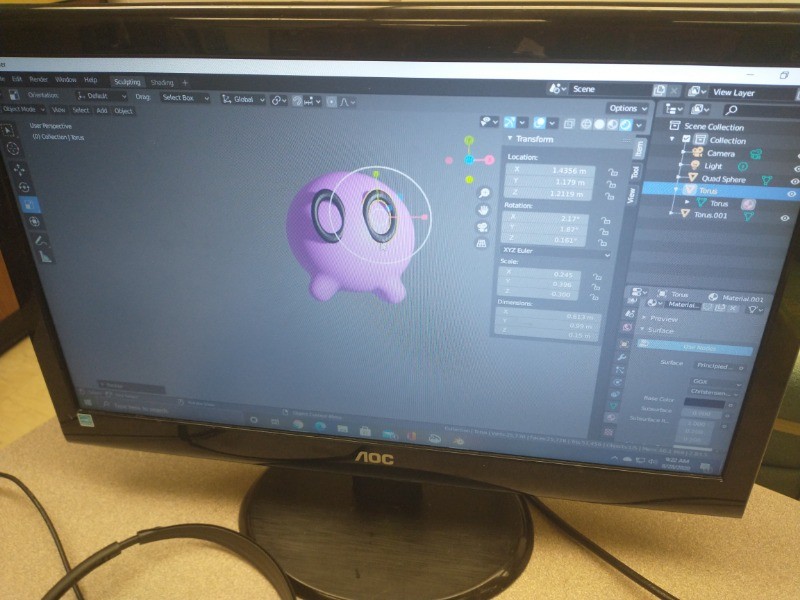Click the Base Color swatch

[704, 403]
